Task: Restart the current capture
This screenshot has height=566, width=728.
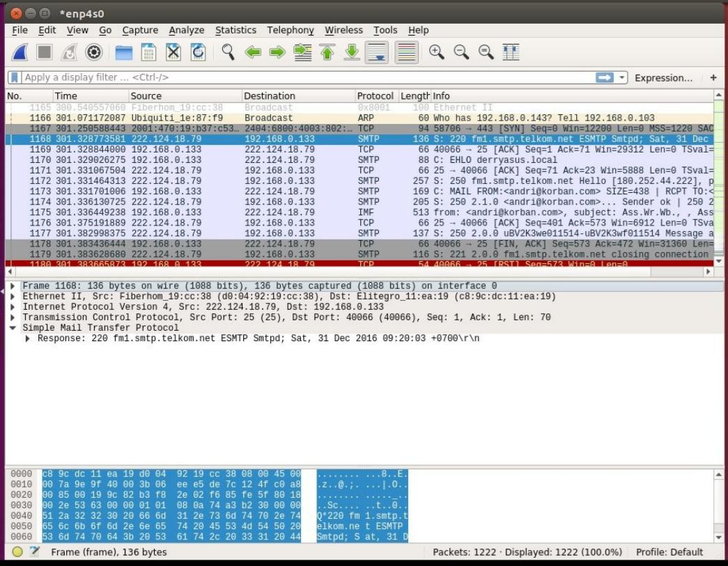Action: click(x=69, y=52)
